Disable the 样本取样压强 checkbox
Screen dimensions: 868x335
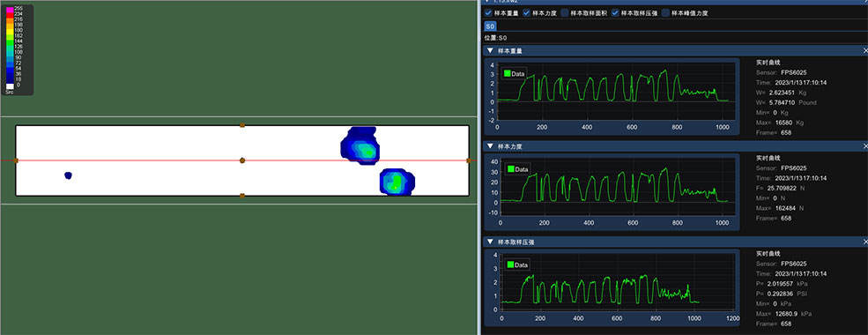coord(616,13)
